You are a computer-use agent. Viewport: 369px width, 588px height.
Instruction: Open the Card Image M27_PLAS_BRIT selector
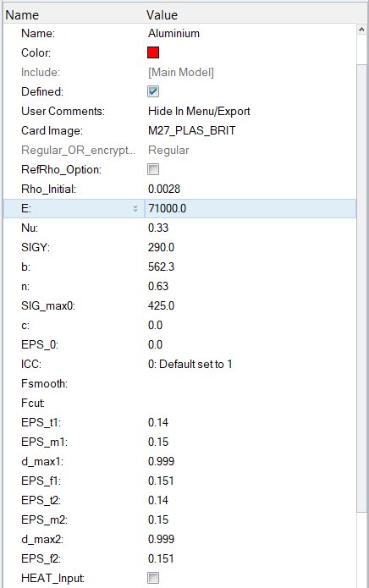(x=251, y=130)
